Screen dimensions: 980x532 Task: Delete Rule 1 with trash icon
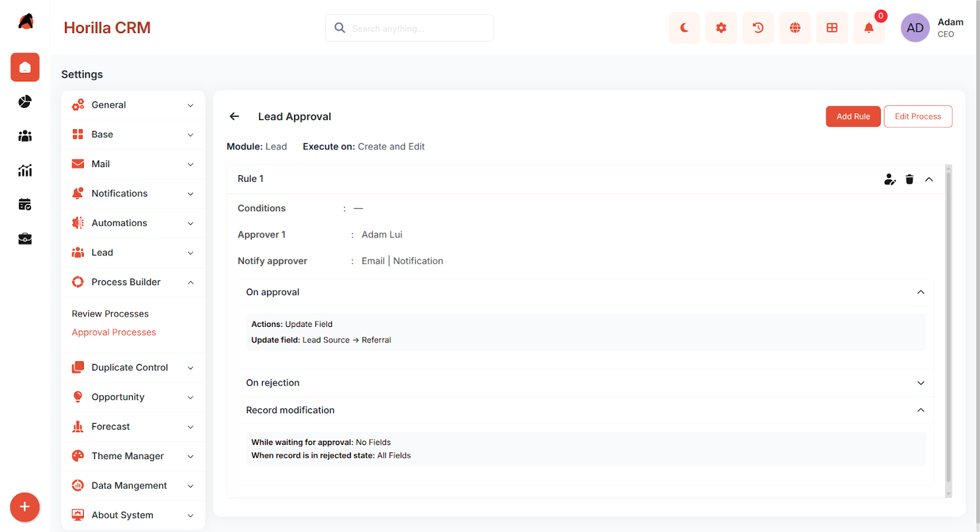(910, 179)
